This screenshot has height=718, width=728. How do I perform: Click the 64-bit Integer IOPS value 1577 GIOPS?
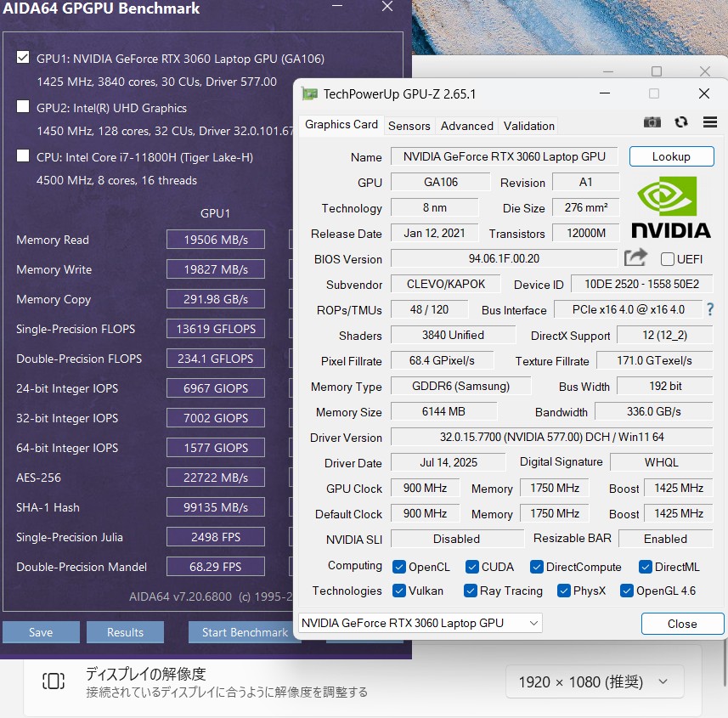pyautogui.click(x=216, y=448)
